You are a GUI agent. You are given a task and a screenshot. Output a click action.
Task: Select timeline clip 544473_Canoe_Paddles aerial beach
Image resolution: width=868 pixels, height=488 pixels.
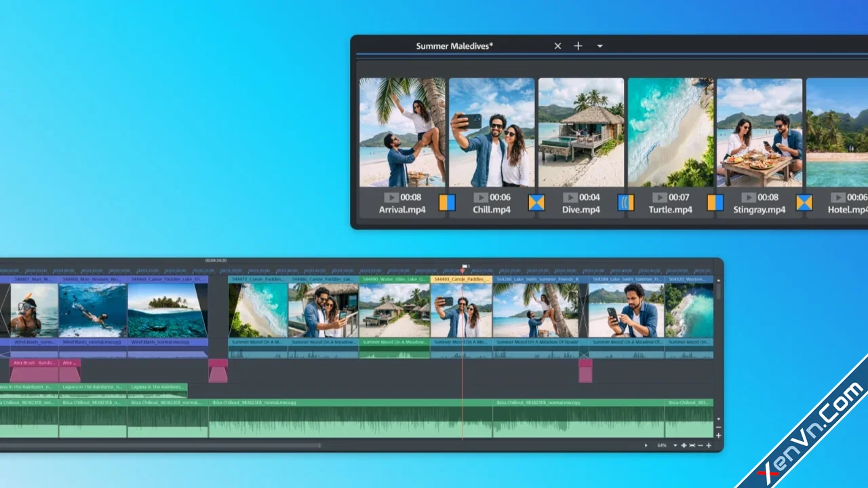[x=258, y=310]
